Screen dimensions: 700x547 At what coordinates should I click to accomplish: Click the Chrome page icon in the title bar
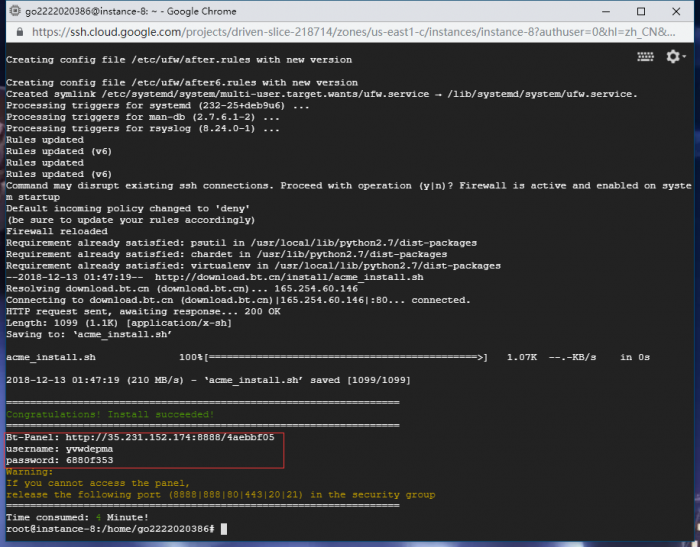(x=11, y=11)
